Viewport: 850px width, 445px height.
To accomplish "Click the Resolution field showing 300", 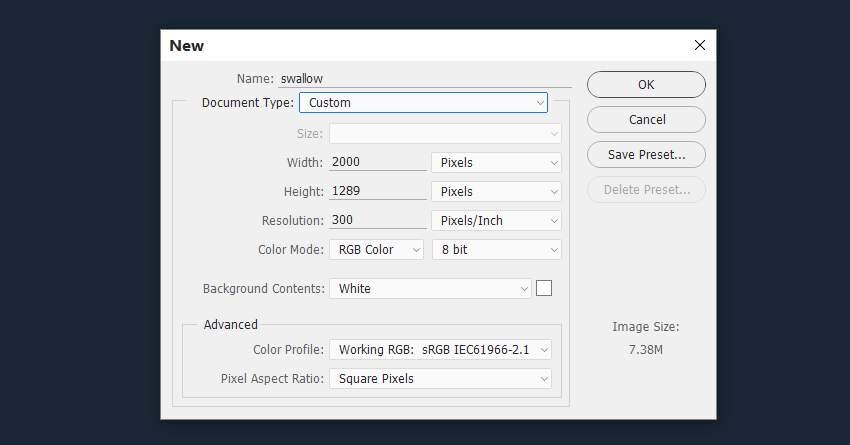I will point(378,220).
